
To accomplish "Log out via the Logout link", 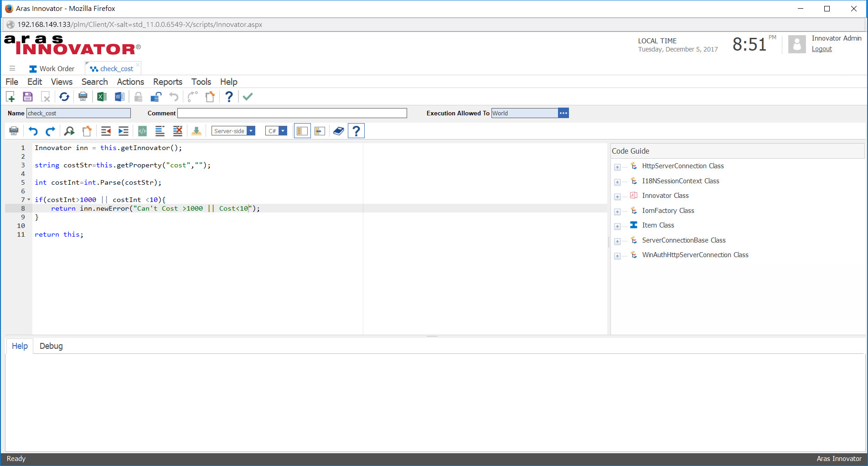I will (x=821, y=49).
